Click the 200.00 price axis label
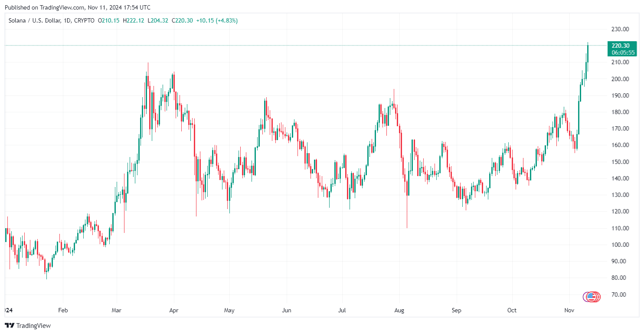This screenshot has height=334, width=644. coord(620,79)
